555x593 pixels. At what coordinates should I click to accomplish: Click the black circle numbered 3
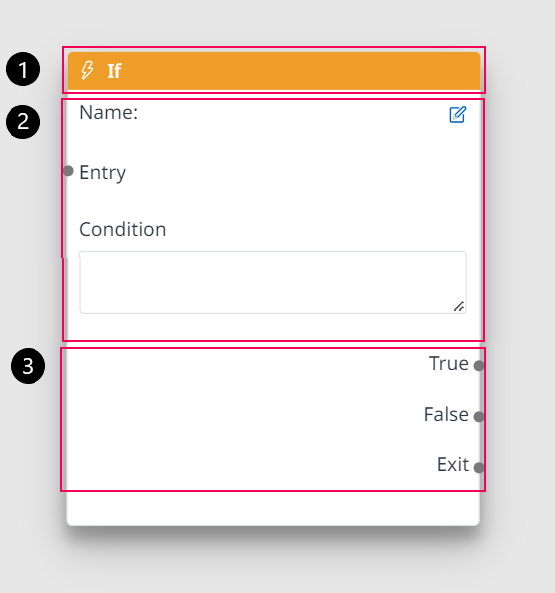[28, 366]
